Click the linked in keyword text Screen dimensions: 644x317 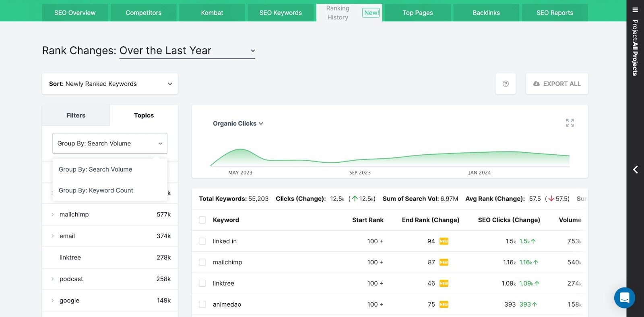(x=225, y=241)
